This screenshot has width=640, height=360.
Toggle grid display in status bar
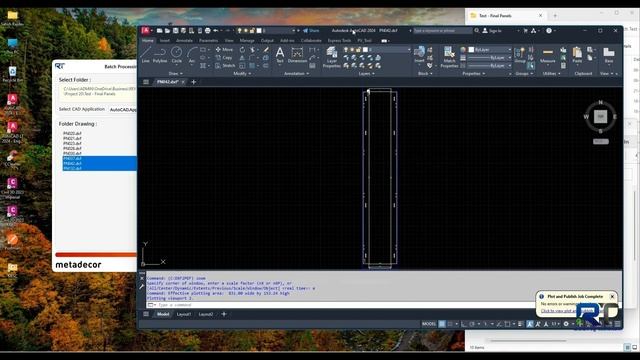(x=442, y=324)
